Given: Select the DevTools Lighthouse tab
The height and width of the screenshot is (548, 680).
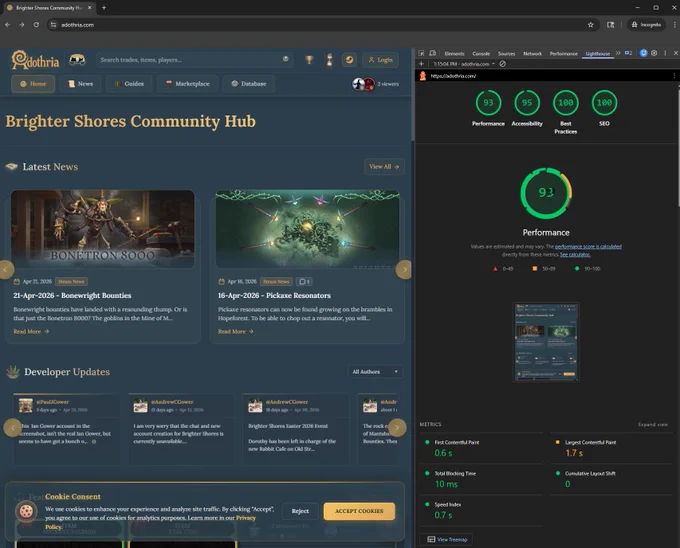Looking at the screenshot, I should point(598,54).
